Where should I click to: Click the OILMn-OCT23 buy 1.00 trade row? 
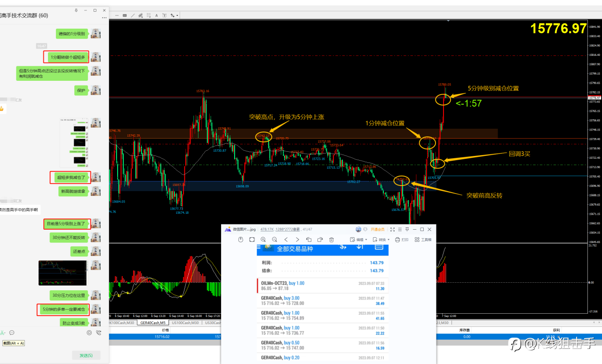point(323,286)
